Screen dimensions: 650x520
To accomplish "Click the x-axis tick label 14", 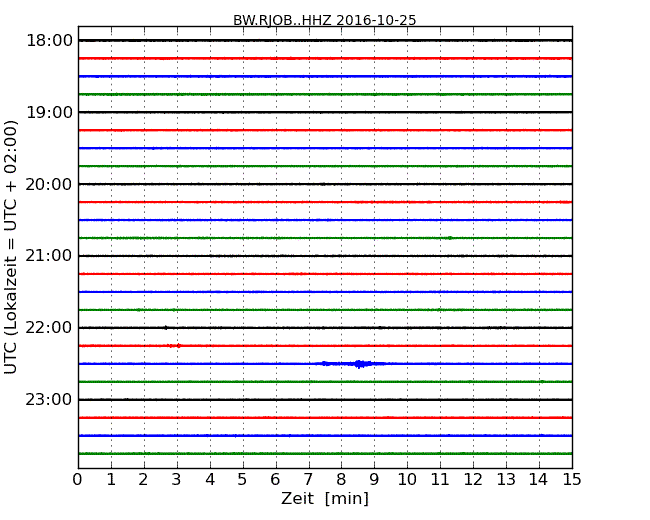I will point(538,479).
